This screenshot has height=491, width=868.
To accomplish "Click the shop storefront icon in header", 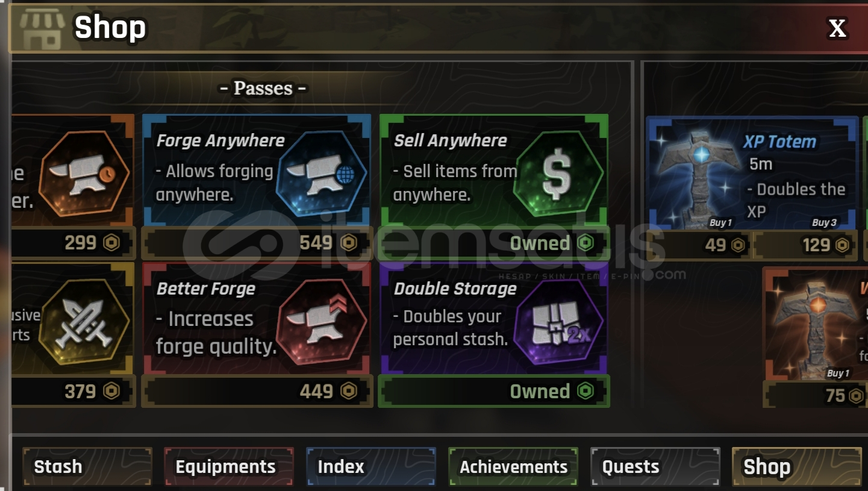I will (x=42, y=28).
